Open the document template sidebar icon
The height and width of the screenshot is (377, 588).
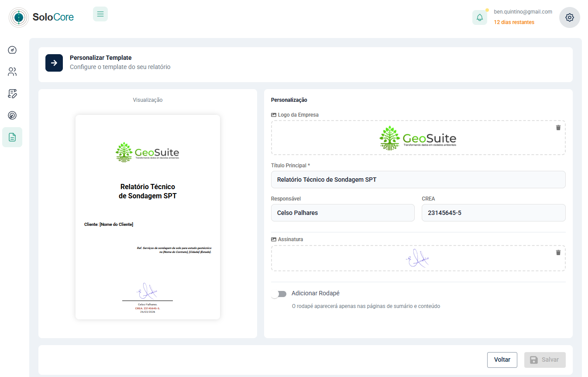point(12,137)
